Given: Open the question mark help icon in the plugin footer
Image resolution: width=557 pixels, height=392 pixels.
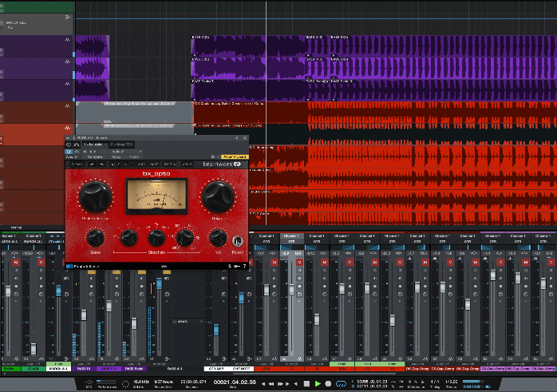Looking at the screenshot, I should [x=245, y=266].
